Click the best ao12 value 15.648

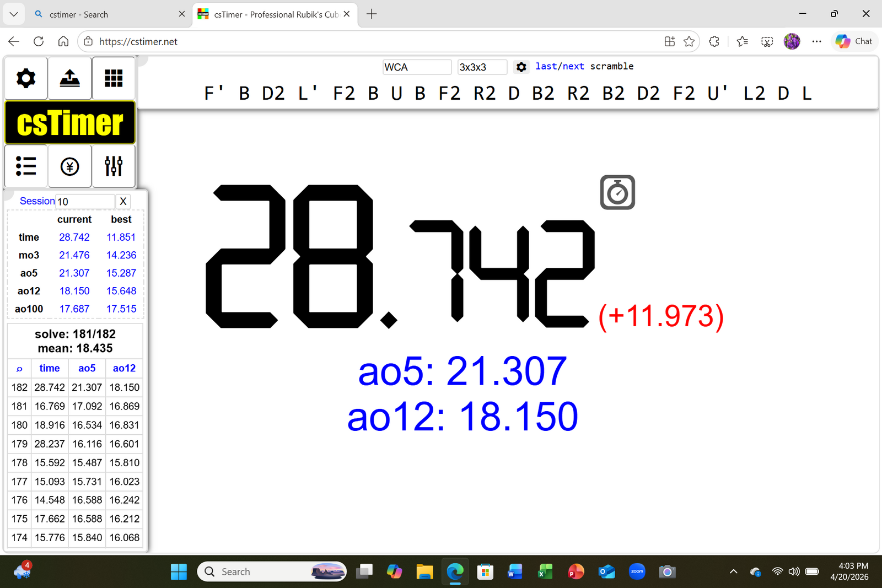(121, 291)
